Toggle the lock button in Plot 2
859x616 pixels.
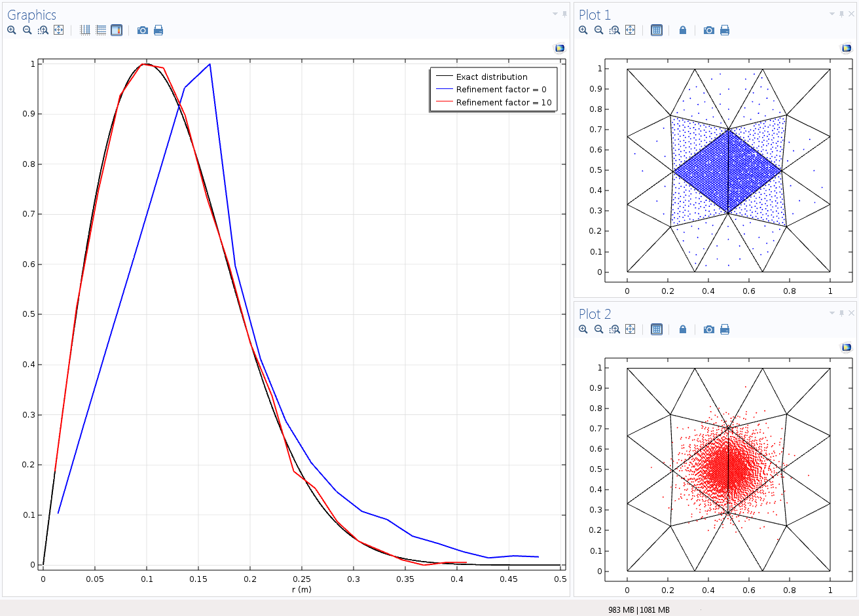click(x=683, y=329)
